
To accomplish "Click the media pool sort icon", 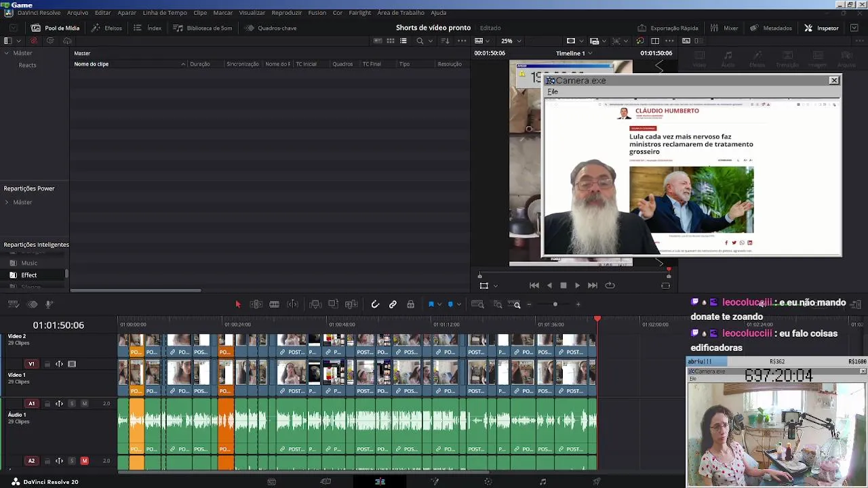I will tap(445, 41).
